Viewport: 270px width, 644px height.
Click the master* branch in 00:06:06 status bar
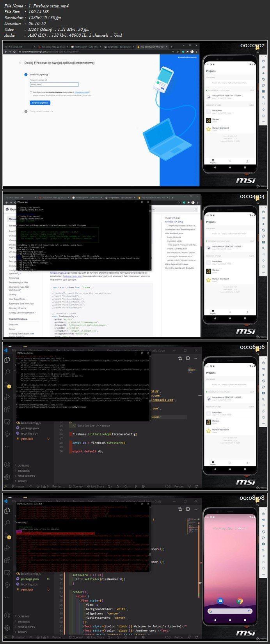pos(20,486)
